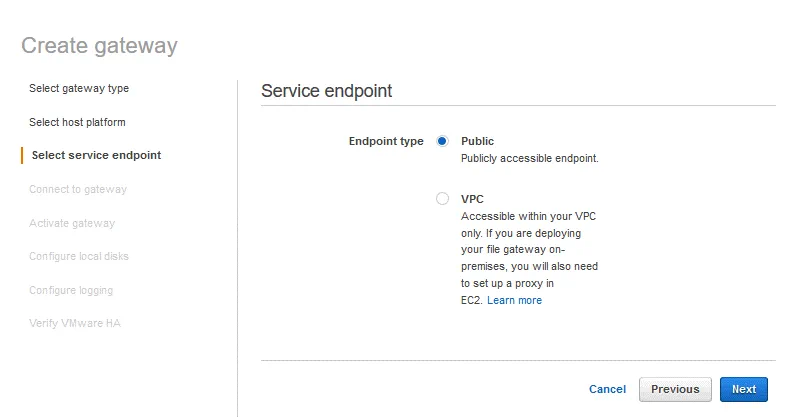This screenshot has height=417, width=786.
Task: Go to Select gateway type step
Action: click(79, 88)
